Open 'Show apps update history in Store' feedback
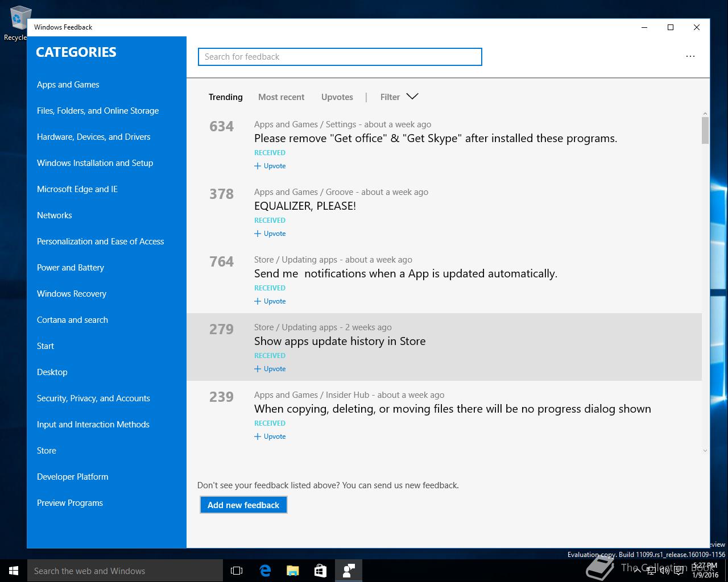 click(x=340, y=341)
